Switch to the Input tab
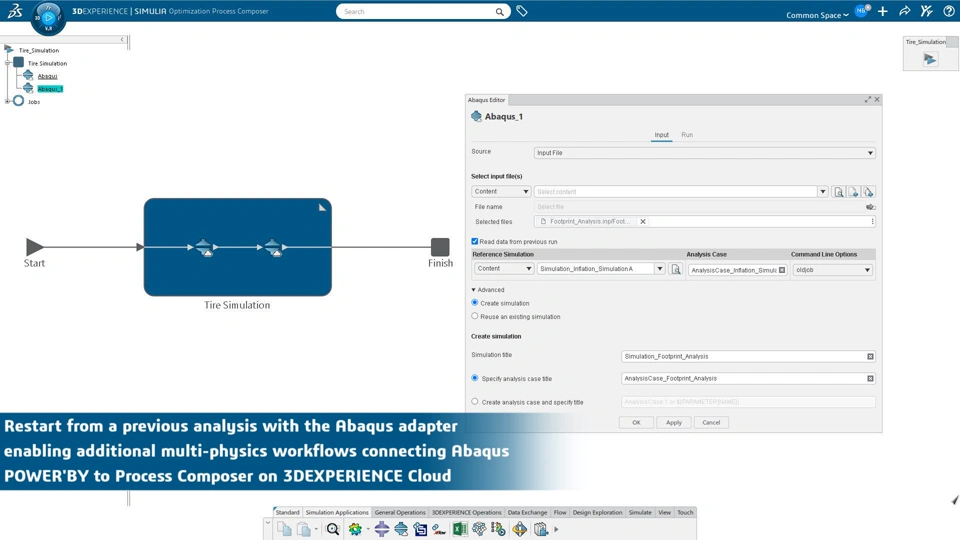960x540 pixels. point(661,135)
